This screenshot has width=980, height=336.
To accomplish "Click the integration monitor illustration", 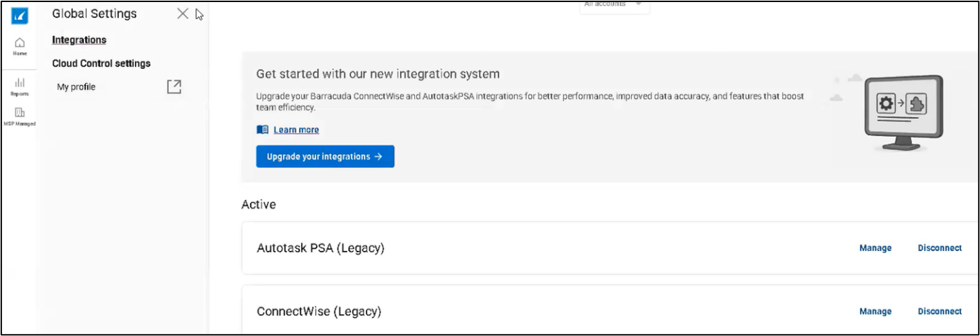I will point(903,112).
